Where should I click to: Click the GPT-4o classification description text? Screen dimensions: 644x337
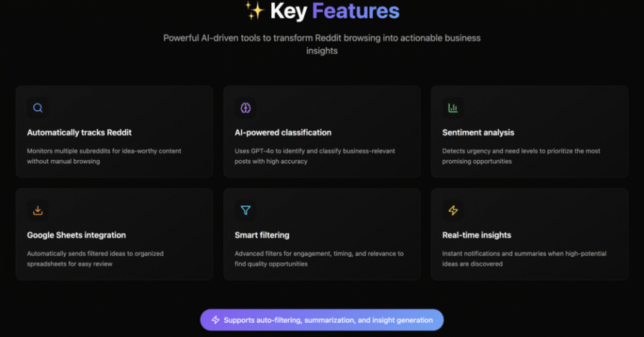point(315,157)
